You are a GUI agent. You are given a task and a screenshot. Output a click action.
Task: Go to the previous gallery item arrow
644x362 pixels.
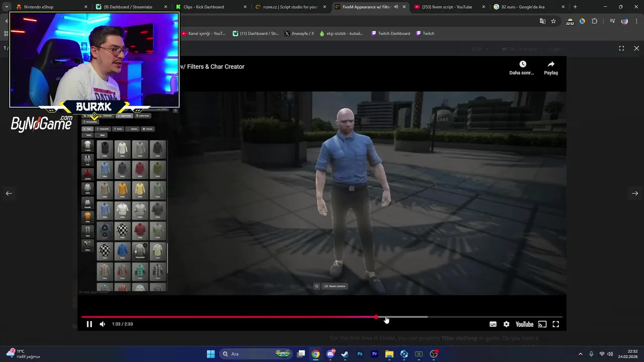[9, 193]
